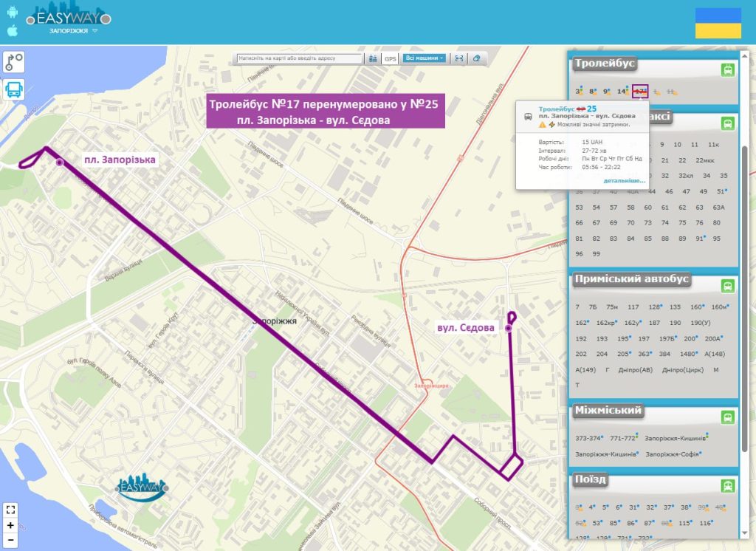
Task: Select the bus routes icon on map
Action: coord(14,89)
